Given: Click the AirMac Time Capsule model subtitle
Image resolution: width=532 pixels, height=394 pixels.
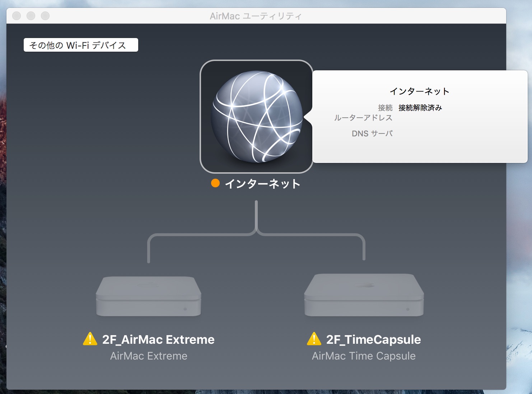Looking at the screenshot, I should coord(364,356).
